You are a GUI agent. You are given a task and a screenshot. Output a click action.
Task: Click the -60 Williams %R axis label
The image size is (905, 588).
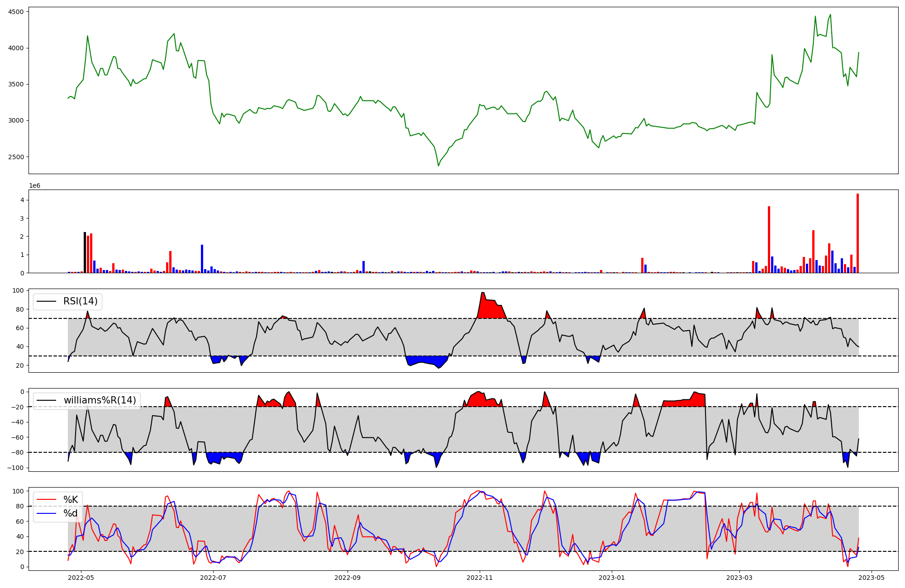pos(17,437)
